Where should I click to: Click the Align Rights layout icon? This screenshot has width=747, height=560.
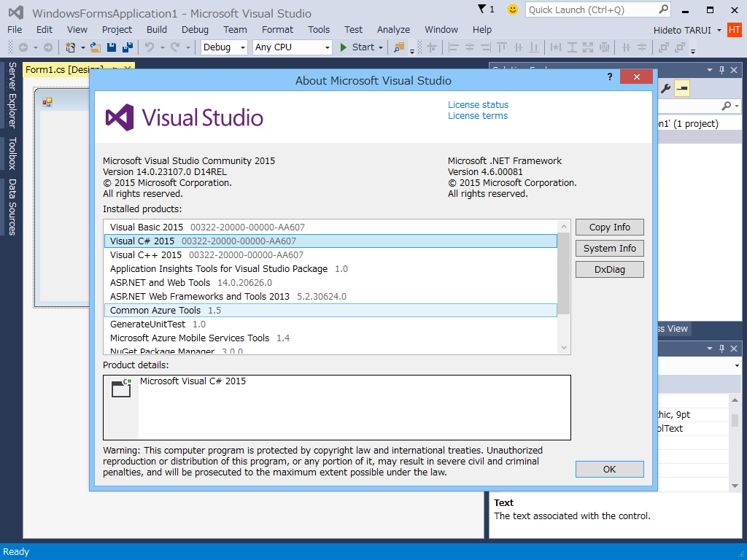pyautogui.click(x=485, y=47)
